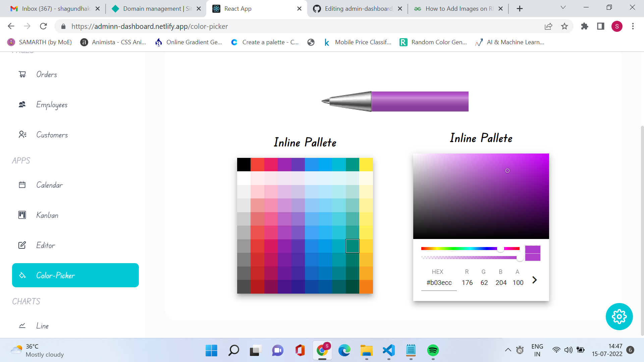Toggle color format with right chevron arrow
Image resolution: width=644 pixels, height=362 pixels.
point(534,280)
